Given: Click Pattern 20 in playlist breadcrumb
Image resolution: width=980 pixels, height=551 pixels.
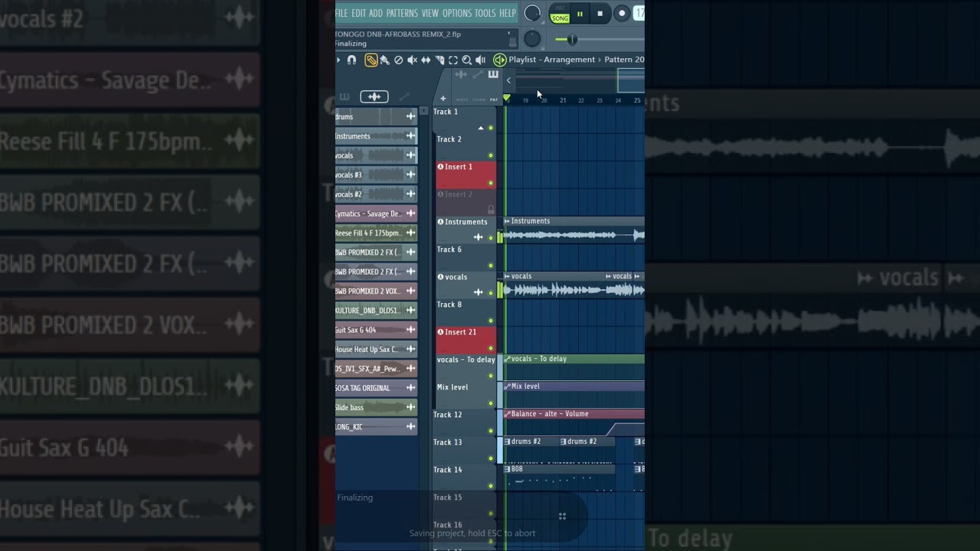Looking at the screenshot, I should (x=624, y=60).
